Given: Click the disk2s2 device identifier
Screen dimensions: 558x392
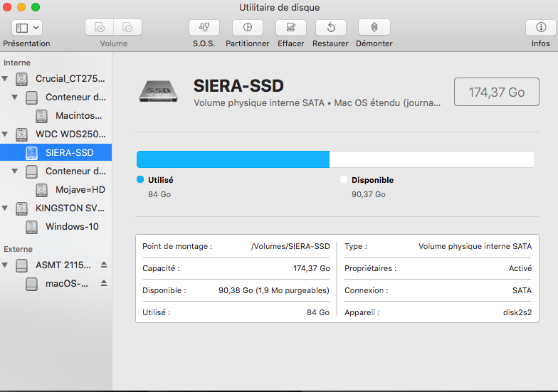Looking at the screenshot, I should tap(517, 312).
